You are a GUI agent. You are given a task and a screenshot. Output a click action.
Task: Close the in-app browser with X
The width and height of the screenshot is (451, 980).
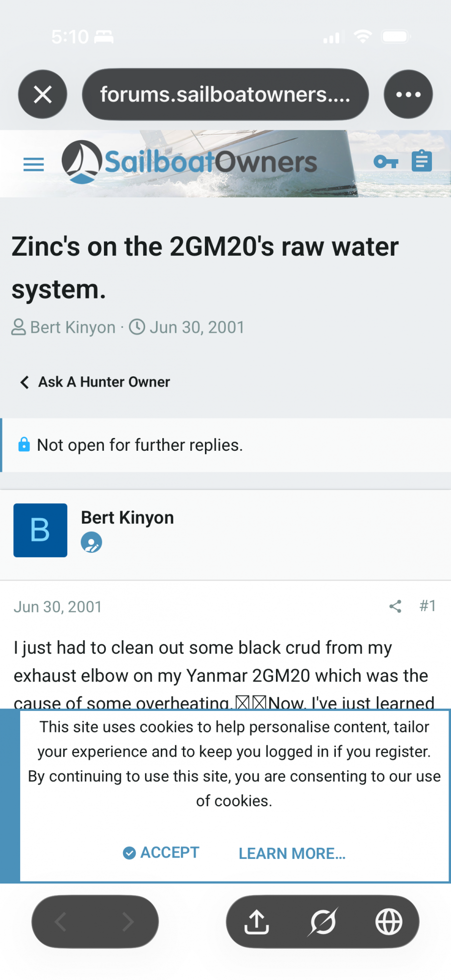[x=43, y=95]
